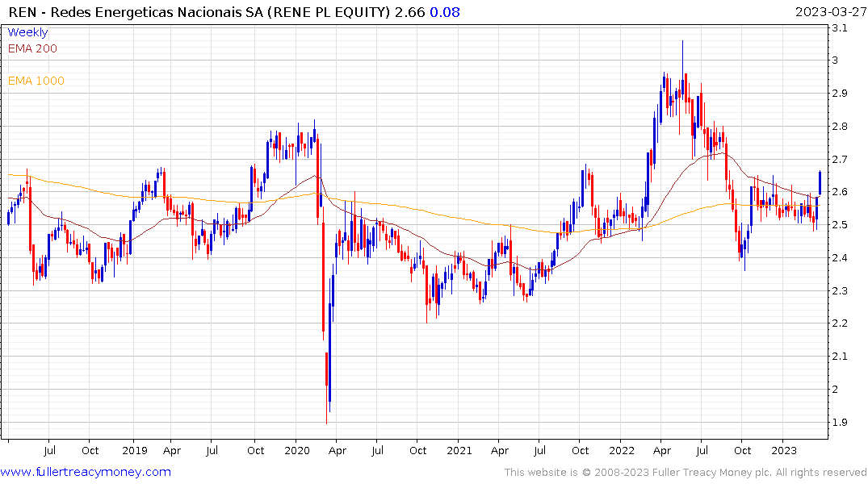
Task: Click the EMA 1000 legend label
Action: tap(36, 81)
